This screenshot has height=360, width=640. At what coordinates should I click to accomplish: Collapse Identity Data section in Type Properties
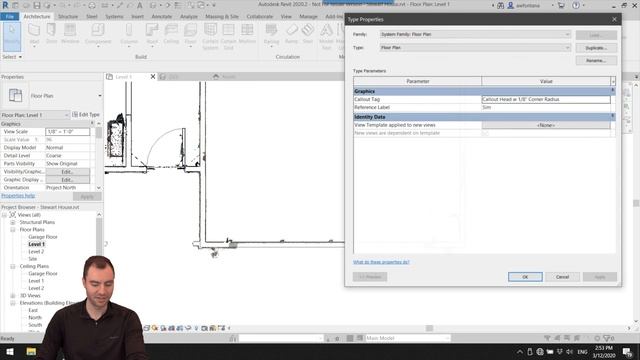tap(612, 117)
